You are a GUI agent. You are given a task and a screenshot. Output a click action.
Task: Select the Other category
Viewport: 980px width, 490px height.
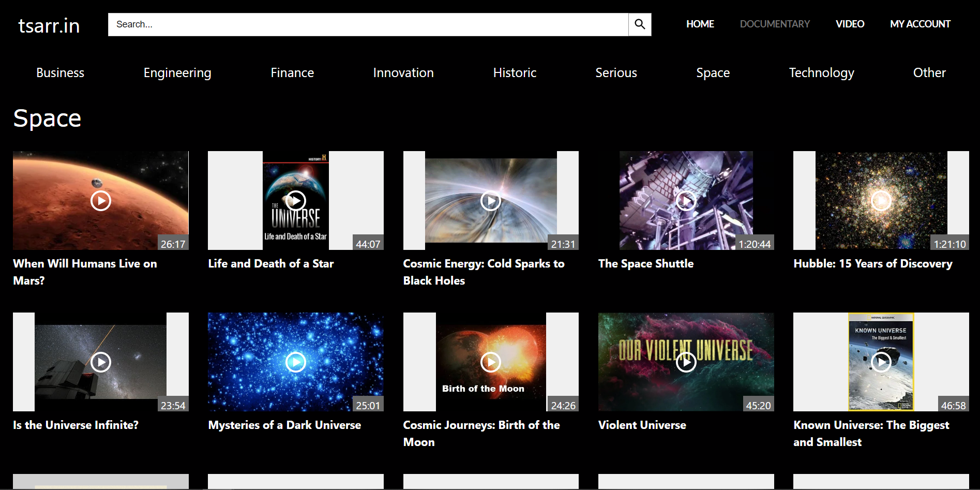[929, 73]
